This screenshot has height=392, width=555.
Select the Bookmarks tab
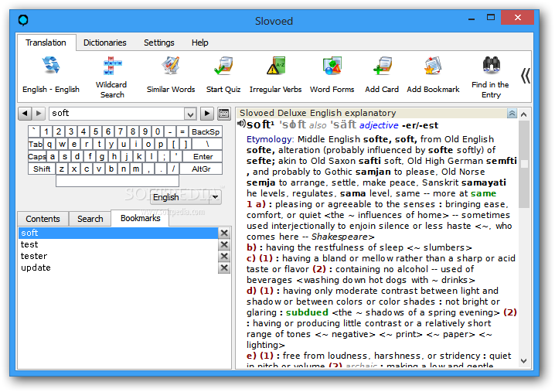tap(140, 218)
